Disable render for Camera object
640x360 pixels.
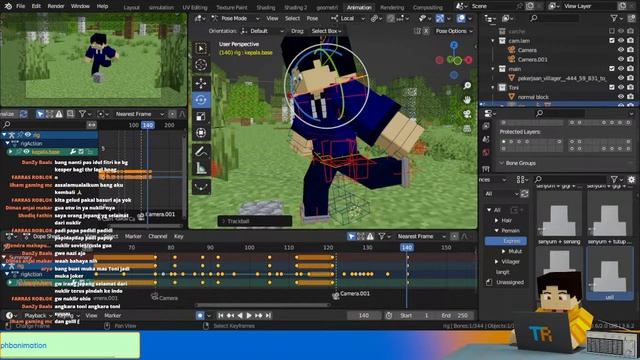631,50
